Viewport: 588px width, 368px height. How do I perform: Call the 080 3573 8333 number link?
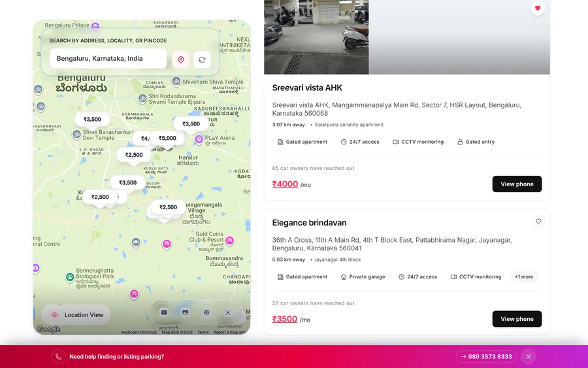[x=486, y=357]
